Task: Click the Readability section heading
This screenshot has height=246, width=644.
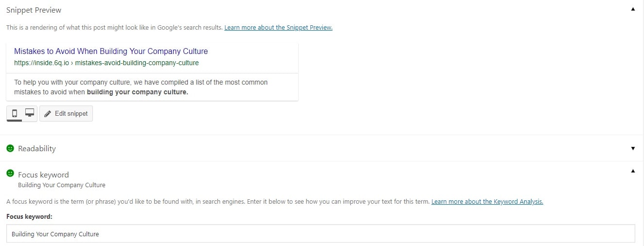Action: pos(37,149)
